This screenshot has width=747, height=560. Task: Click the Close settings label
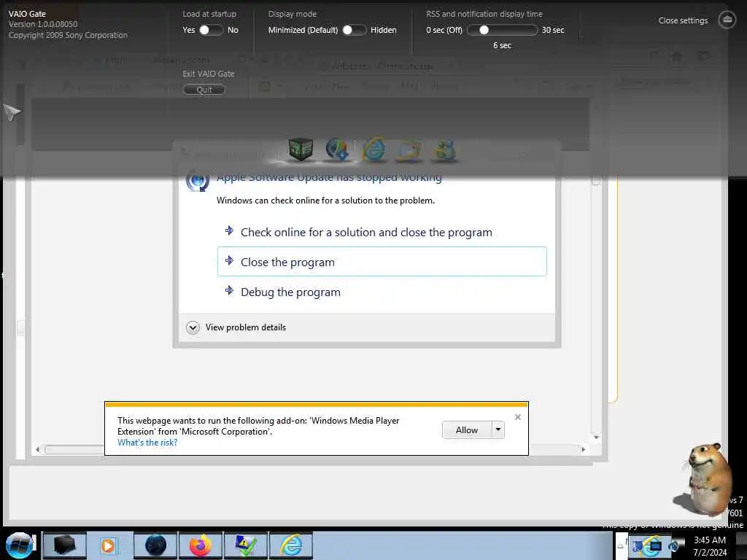[x=683, y=20]
